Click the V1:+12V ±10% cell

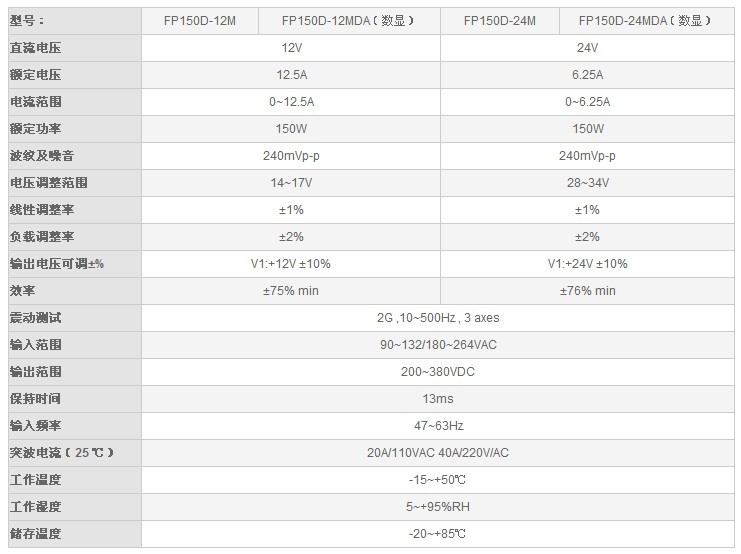tap(292, 263)
